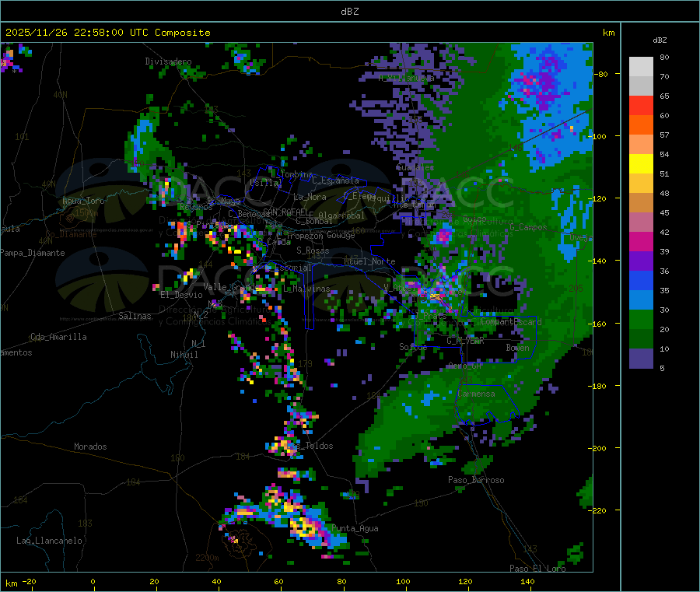Select the magenta 39-42 dBZ legend swatch
The width and height of the screenshot is (700, 592).
click(x=641, y=241)
